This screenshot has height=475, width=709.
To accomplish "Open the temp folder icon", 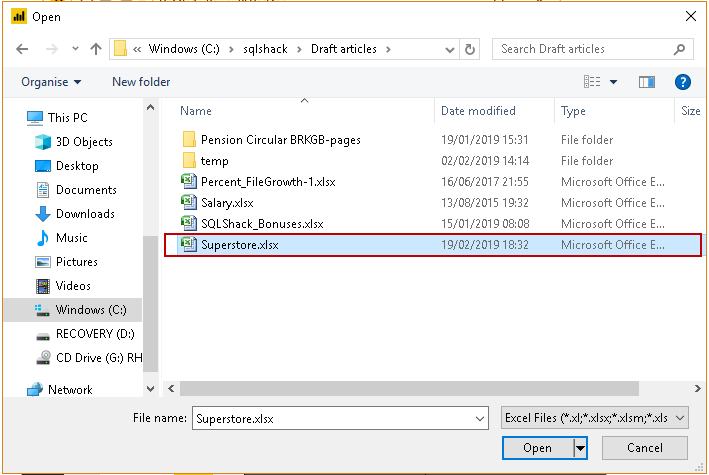I will click(187, 161).
